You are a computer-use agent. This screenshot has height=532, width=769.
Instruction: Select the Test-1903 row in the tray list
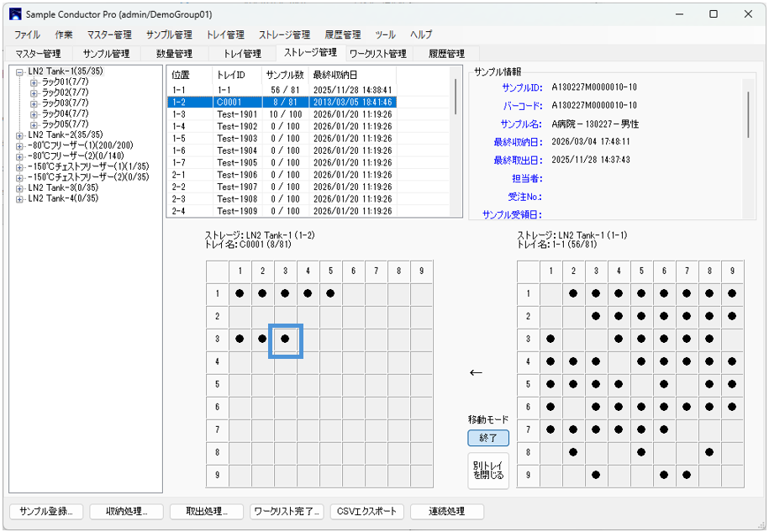click(x=237, y=139)
